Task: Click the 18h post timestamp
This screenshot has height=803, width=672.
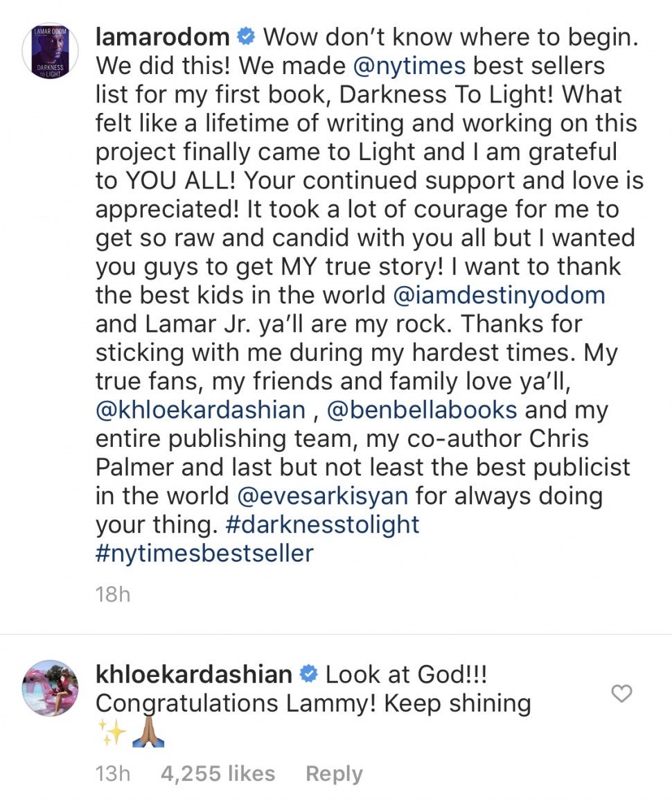Action: tap(112, 594)
